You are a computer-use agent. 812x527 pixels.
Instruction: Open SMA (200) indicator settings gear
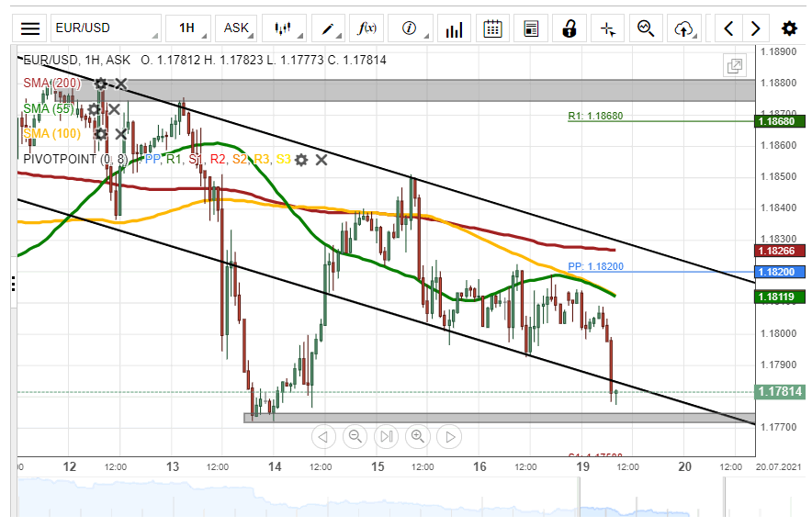tap(100, 84)
